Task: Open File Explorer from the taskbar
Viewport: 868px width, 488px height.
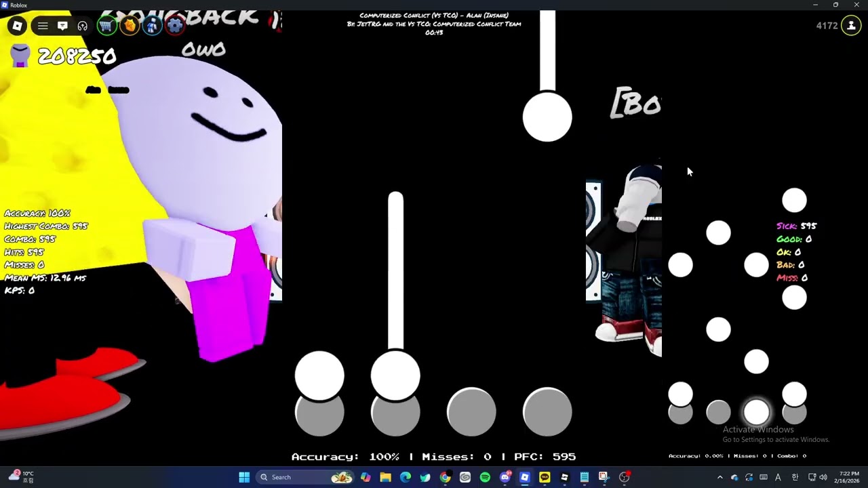Action: 385,477
